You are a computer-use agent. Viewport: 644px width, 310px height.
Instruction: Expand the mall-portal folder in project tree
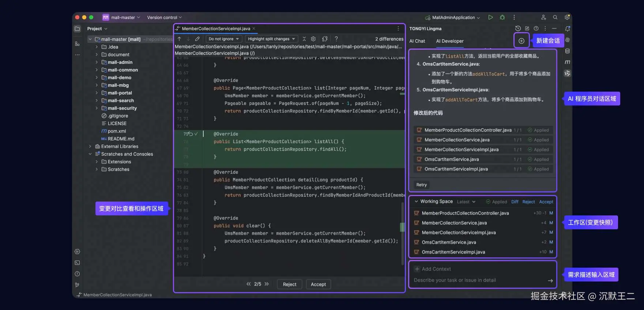pos(97,93)
